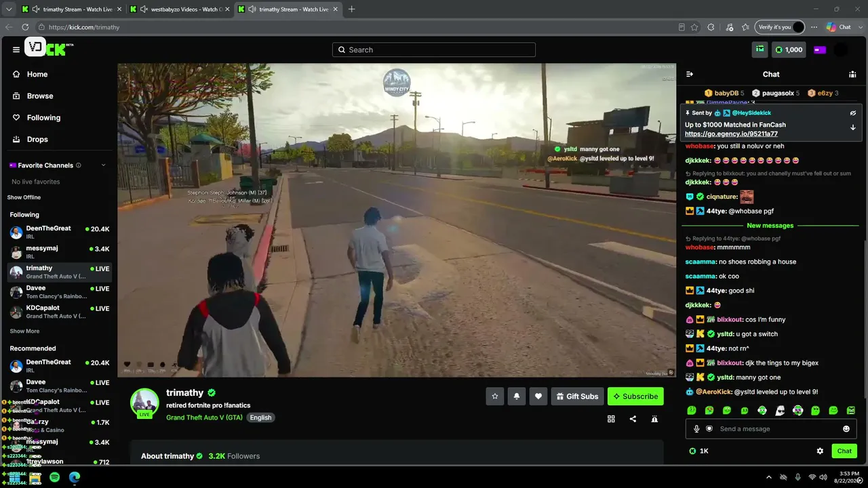Open a new browser tab
This screenshot has width=868, height=488.
click(351, 9)
